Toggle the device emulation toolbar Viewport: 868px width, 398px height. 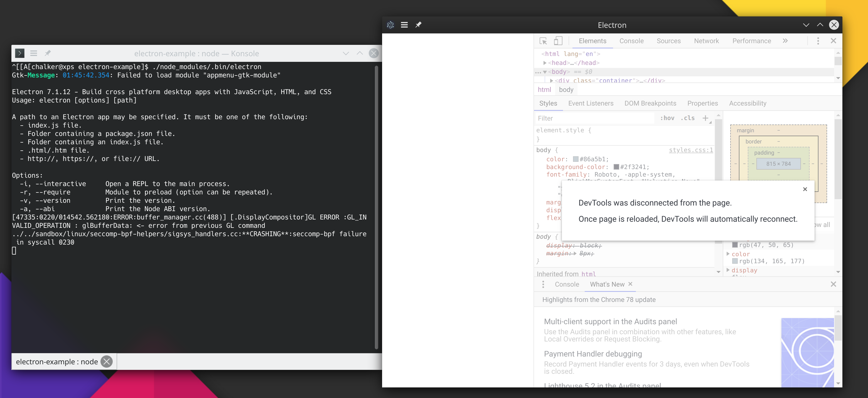click(x=558, y=40)
